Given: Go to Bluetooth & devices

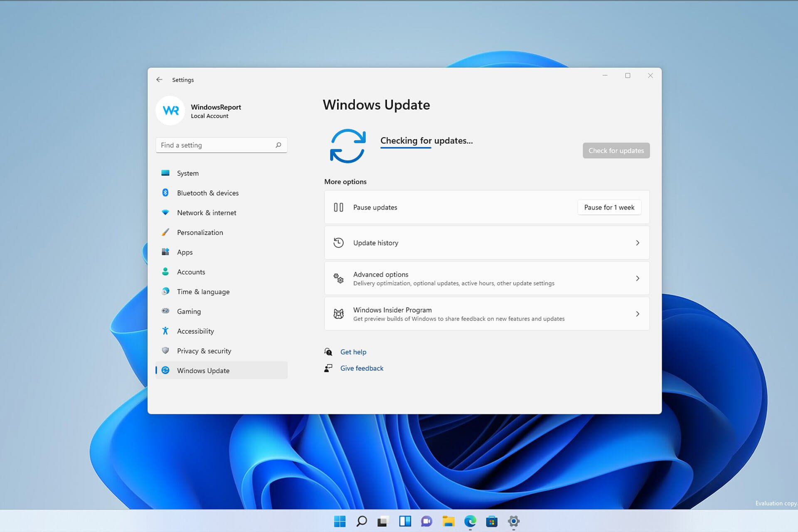Looking at the screenshot, I should (x=222, y=193).
